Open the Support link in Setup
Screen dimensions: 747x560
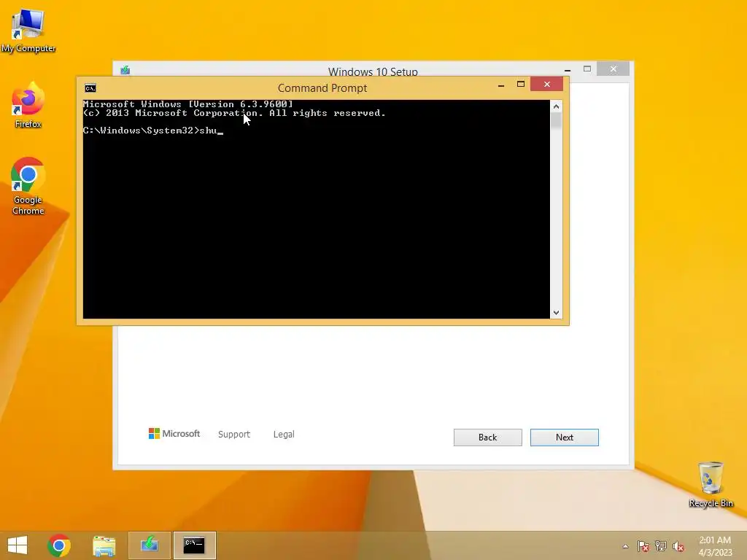(234, 435)
